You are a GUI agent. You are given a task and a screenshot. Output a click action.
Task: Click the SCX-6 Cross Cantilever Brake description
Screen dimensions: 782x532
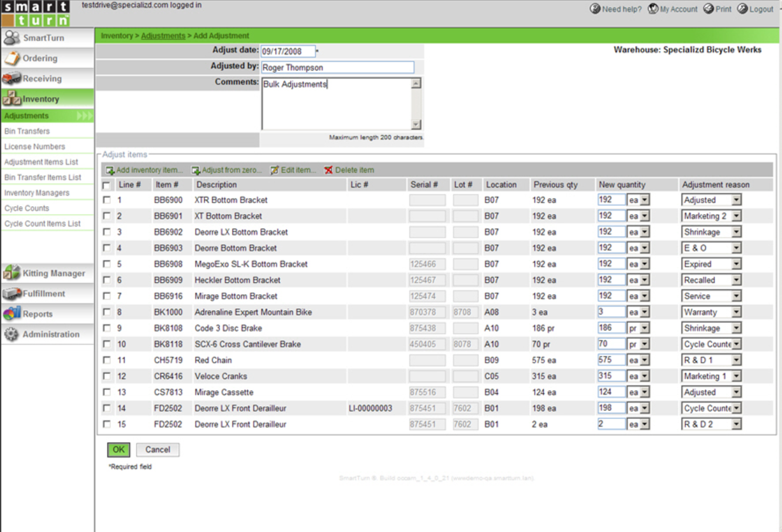tap(248, 344)
